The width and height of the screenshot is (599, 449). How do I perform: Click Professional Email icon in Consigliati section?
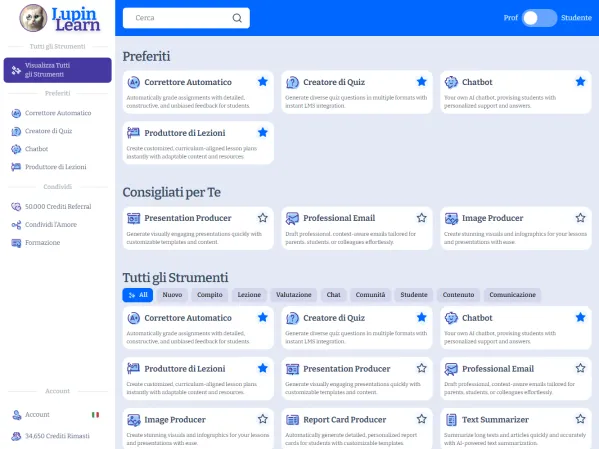point(292,218)
